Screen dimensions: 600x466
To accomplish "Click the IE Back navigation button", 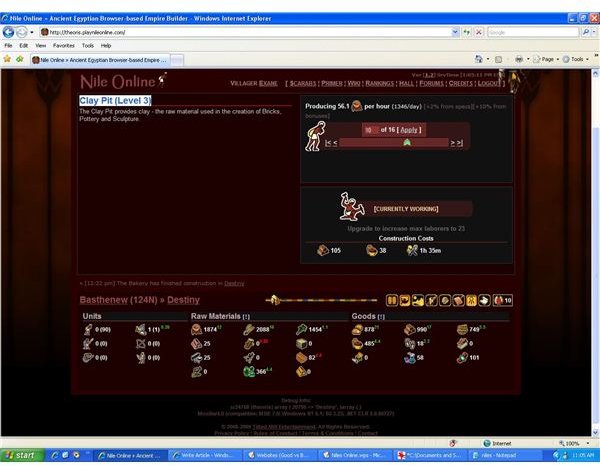I will tap(8, 32).
